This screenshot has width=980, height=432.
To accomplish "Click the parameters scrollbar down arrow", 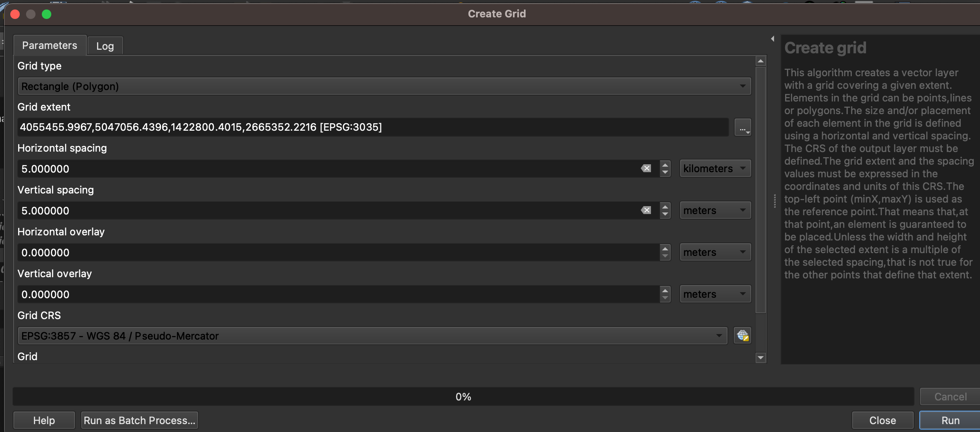I will (x=761, y=358).
